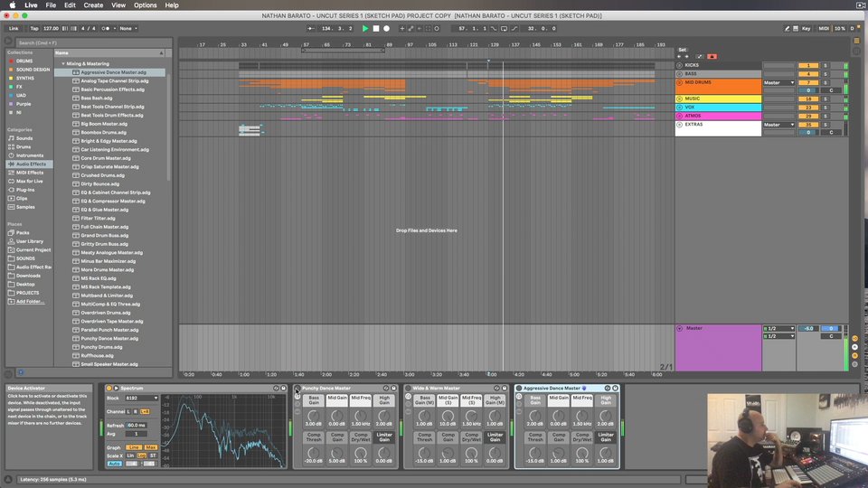Click the MIDI arrangement overdub plus icon

[x=402, y=28]
